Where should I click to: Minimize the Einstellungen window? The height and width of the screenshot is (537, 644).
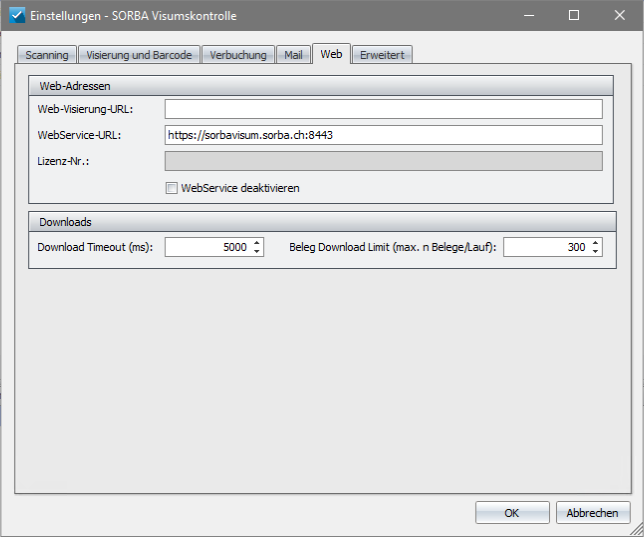529,16
